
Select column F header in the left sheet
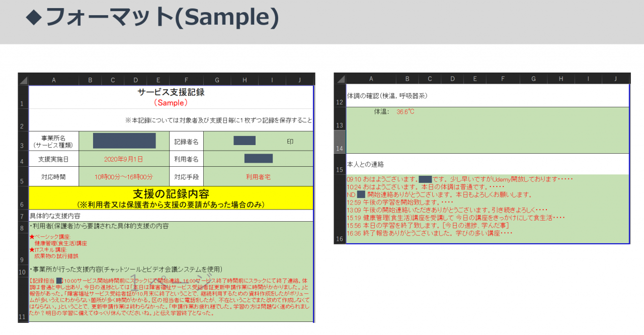(186, 80)
